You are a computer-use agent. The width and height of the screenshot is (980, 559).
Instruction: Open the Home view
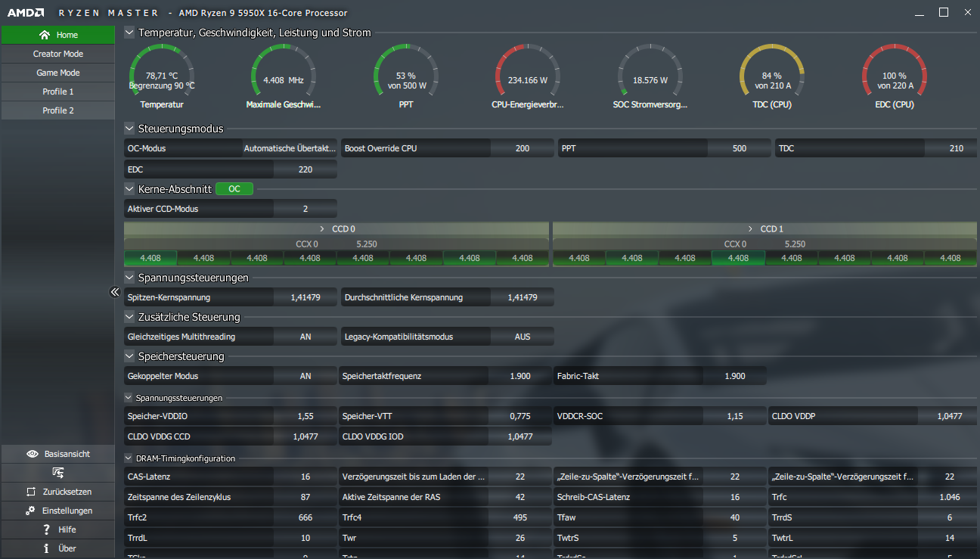click(x=57, y=35)
